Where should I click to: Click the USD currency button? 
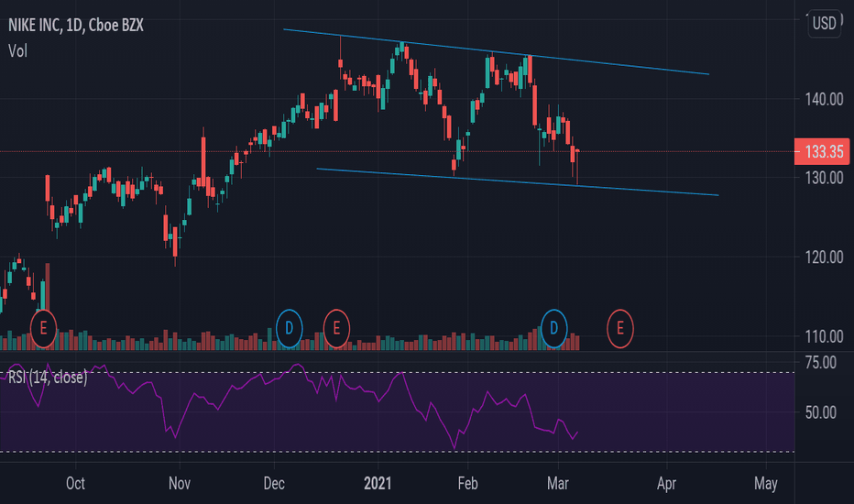(825, 24)
